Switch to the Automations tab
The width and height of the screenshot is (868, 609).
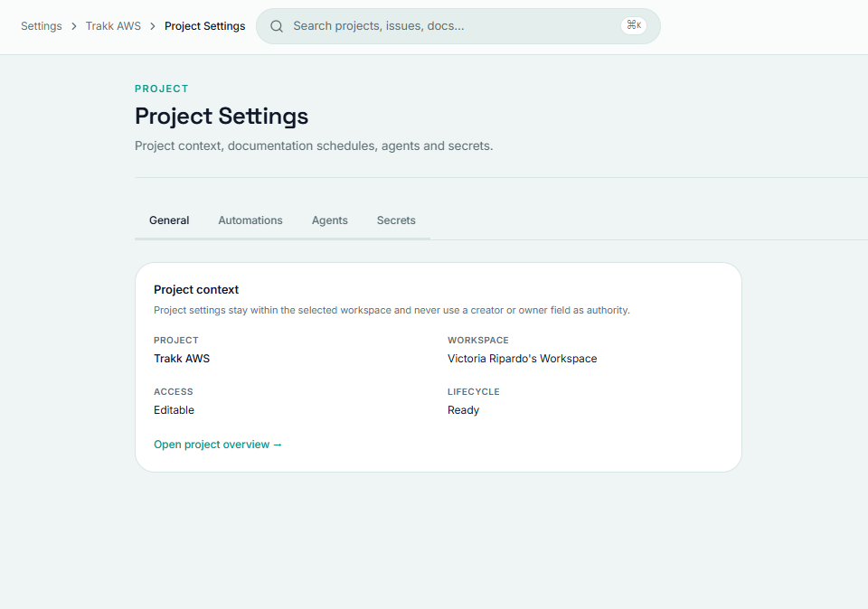pyautogui.click(x=250, y=220)
